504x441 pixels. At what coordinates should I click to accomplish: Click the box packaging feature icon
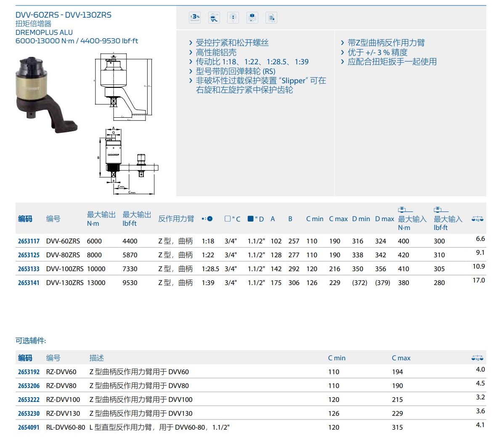252,18
